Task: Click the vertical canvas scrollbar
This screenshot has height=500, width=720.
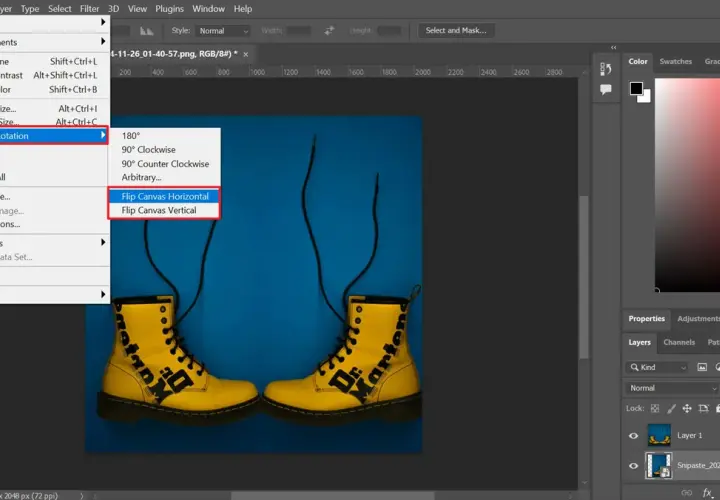Action: point(584,278)
